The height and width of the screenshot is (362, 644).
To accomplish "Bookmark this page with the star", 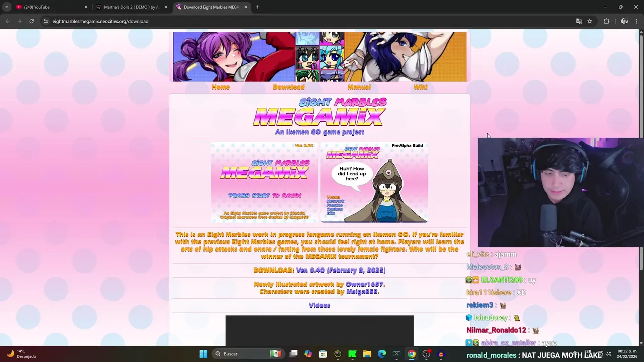I will pos(590,21).
